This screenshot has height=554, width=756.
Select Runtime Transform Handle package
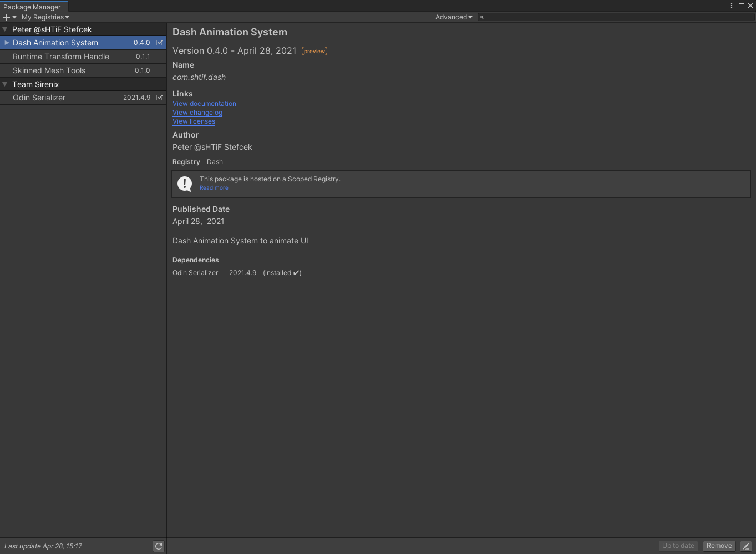coord(83,57)
